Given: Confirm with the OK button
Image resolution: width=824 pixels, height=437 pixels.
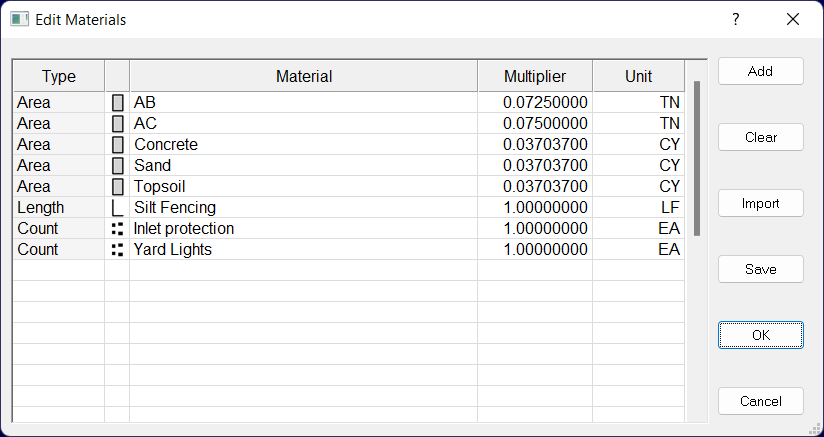Looking at the screenshot, I should pyautogui.click(x=760, y=336).
